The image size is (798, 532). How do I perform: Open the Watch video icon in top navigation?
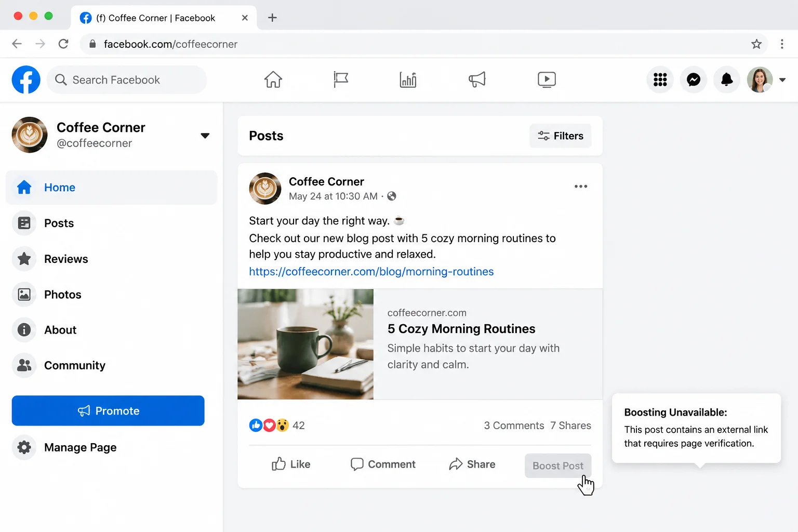click(x=547, y=79)
